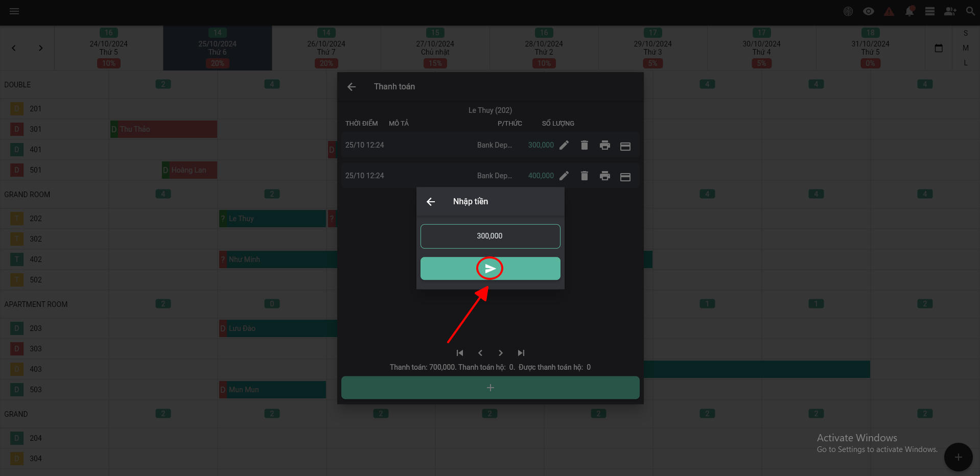Open Hoàng Lan booking in room 501
The height and width of the screenshot is (476, 980).
[190, 170]
